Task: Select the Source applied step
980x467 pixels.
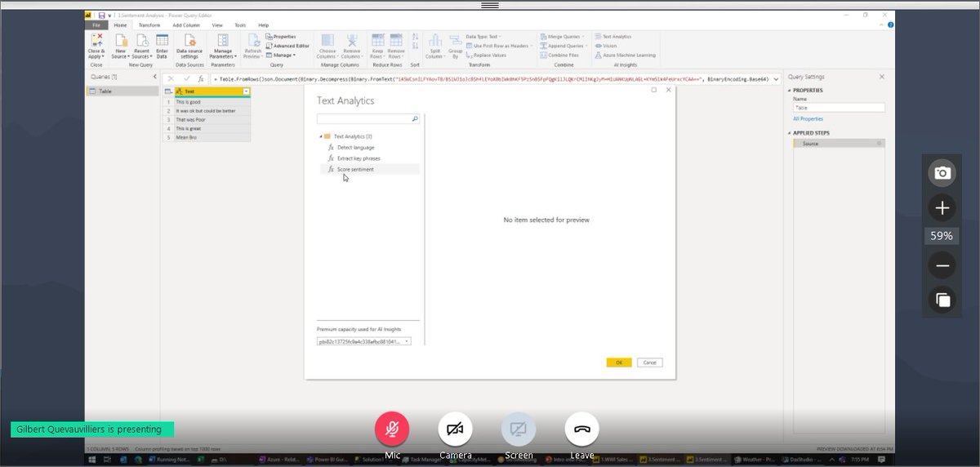Action: pos(839,144)
